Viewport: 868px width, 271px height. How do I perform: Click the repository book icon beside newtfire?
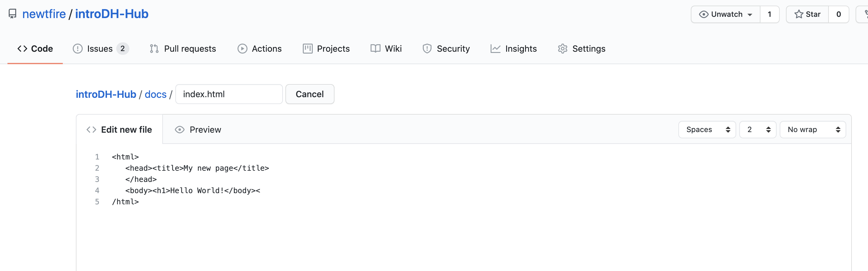pos(12,14)
